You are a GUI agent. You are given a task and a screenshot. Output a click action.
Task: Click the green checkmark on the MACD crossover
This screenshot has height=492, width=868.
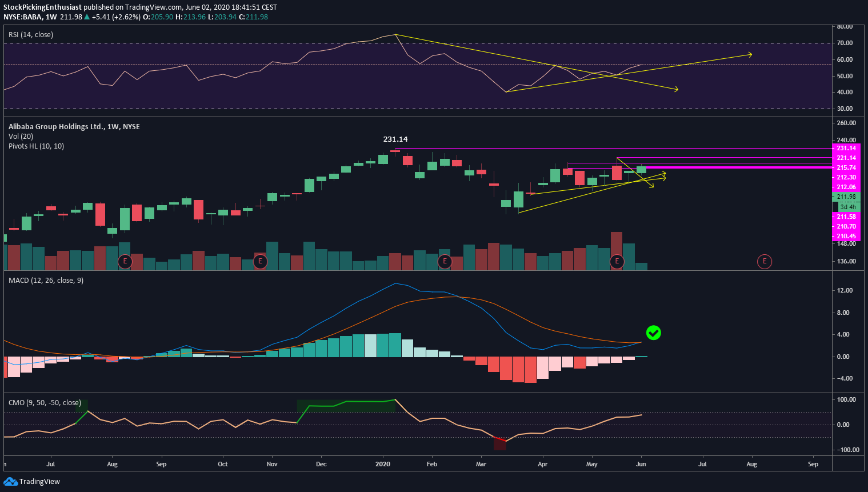653,333
